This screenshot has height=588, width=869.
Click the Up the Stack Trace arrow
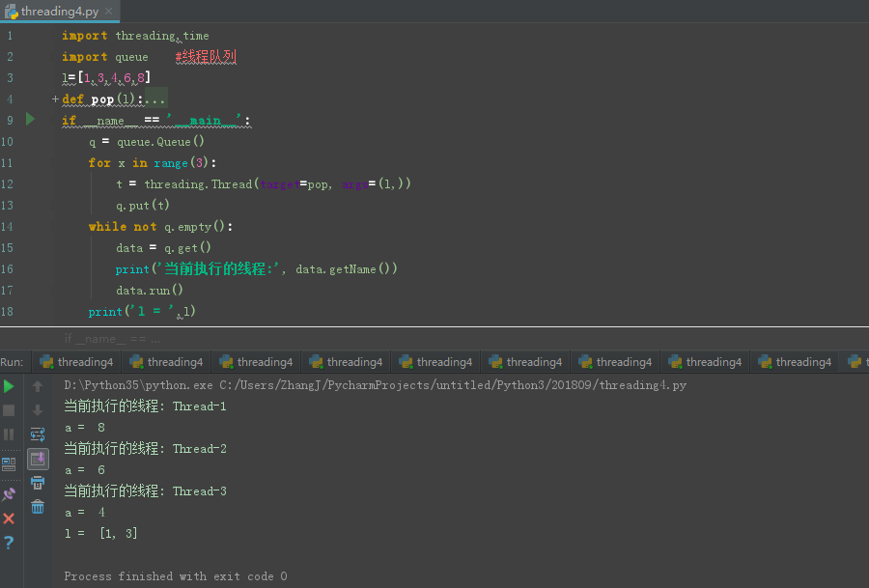coord(38,386)
